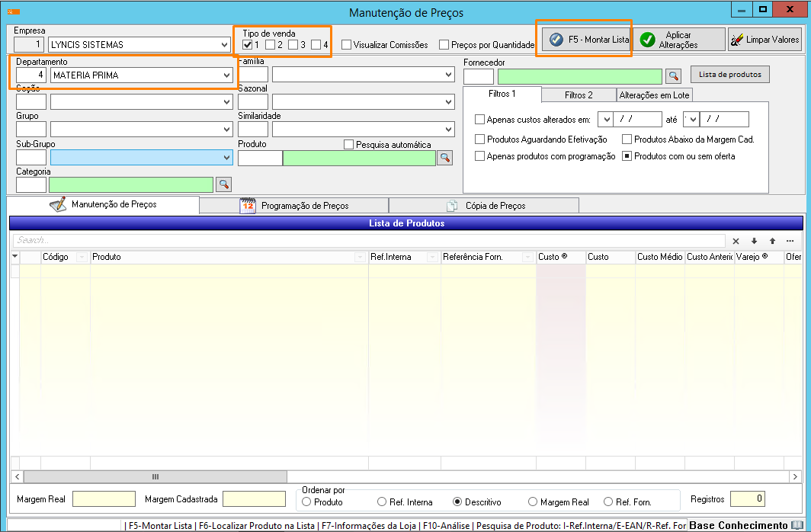Expand the Sub-Grupo dropdown
This screenshot has width=811, height=532.
pyautogui.click(x=226, y=158)
